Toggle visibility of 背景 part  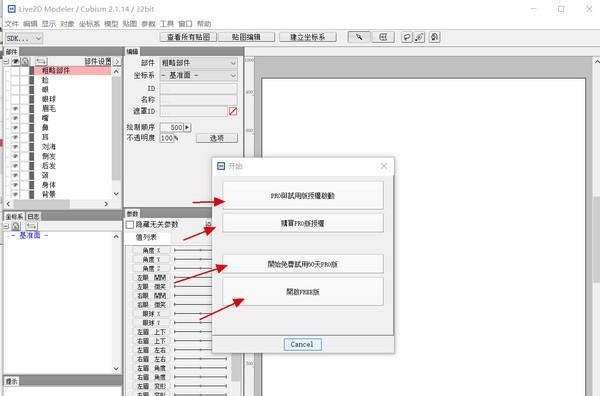pyautogui.click(x=15, y=194)
